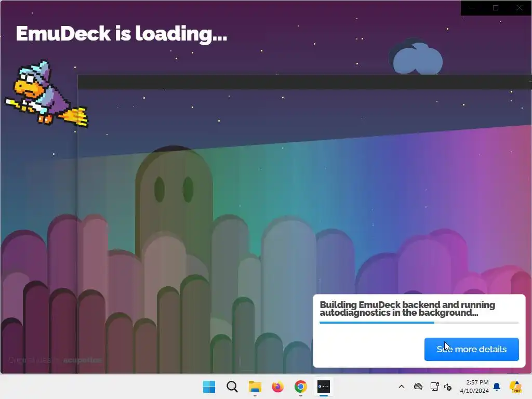Click the See more details button
The height and width of the screenshot is (399, 532).
click(471, 349)
